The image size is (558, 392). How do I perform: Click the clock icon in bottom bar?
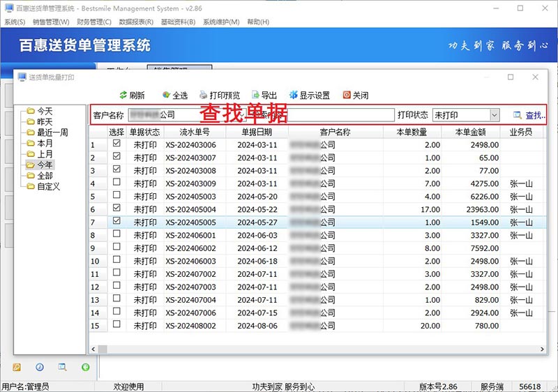click(x=40, y=367)
